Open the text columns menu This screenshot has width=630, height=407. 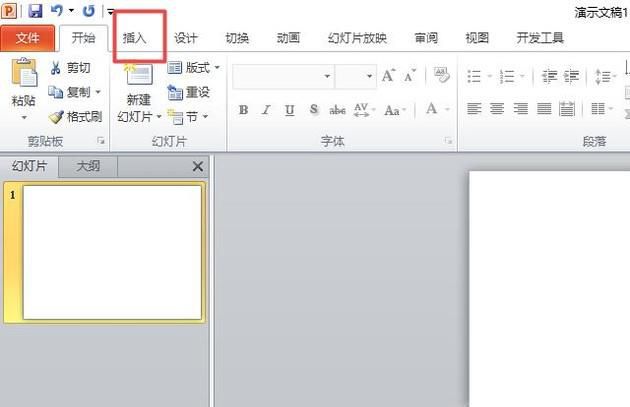click(x=601, y=108)
